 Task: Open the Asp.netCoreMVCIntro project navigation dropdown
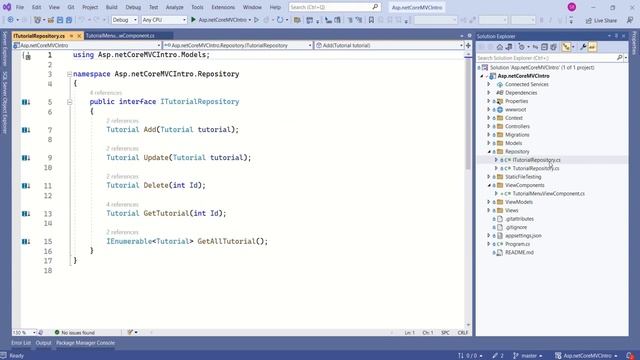tap(87, 45)
